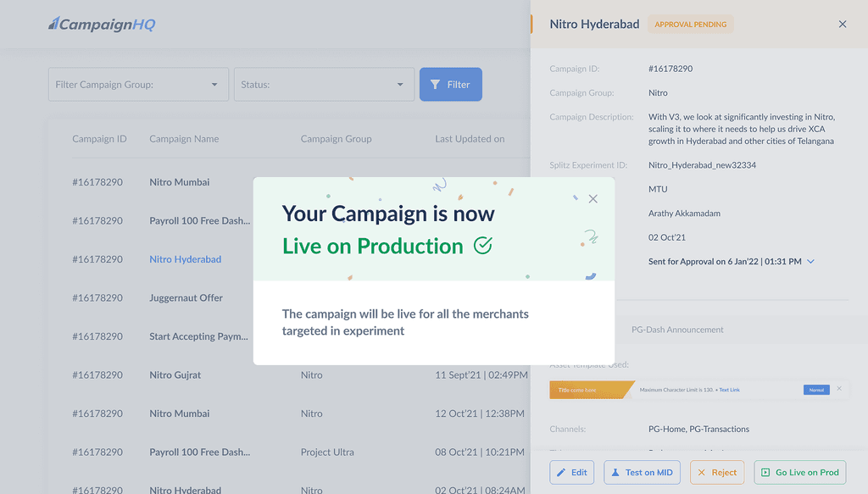Viewport: 868px width, 494px height.
Task: Select the Juggernaut Offer campaign row
Action: [x=186, y=298]
